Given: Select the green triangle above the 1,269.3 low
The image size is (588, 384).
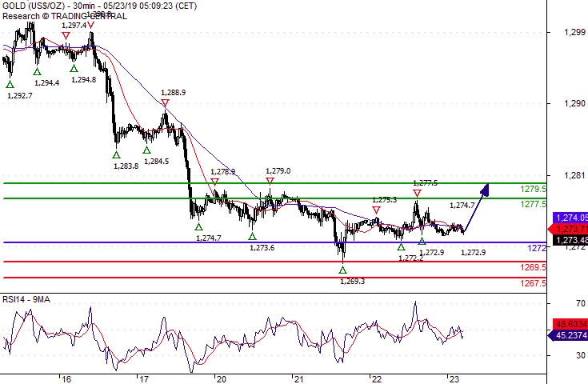Looking at the screenshot, I should coord(342,270).
